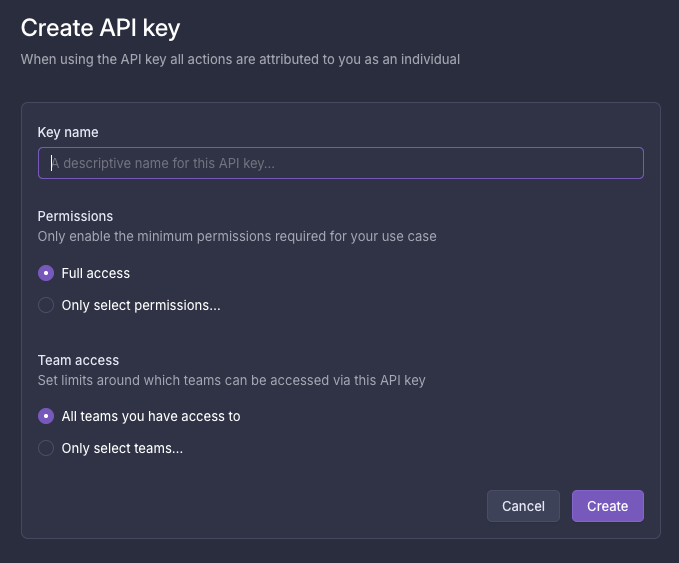Click the Key name field label
The height and width of the screenshot is (563, 679).
68,132
